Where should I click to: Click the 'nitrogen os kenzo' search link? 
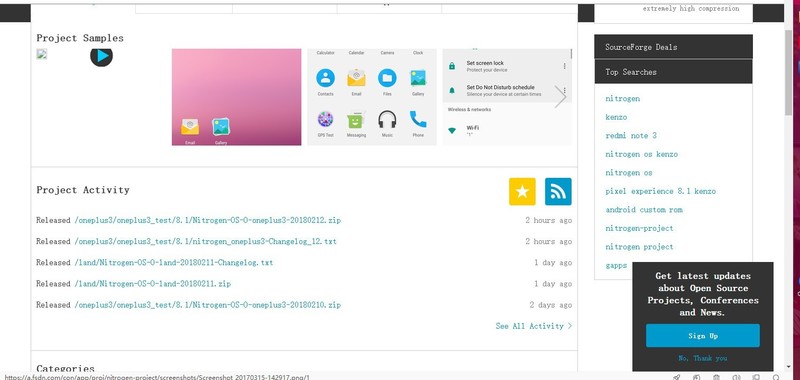coord(642,154)
